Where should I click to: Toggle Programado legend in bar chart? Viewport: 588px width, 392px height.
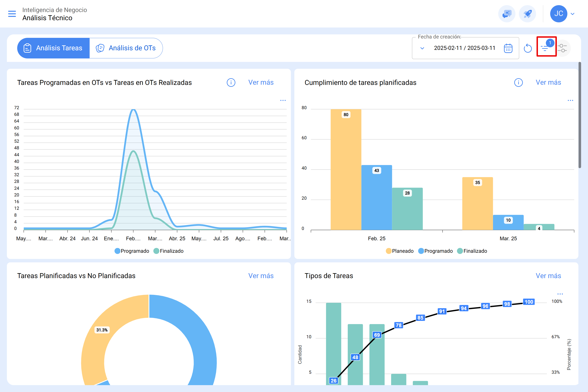435,251
